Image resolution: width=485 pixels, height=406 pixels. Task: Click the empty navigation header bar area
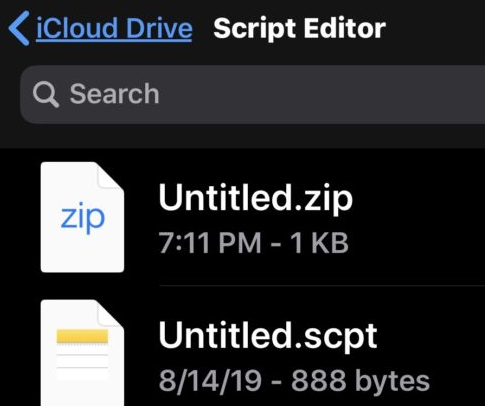(435, 29)
